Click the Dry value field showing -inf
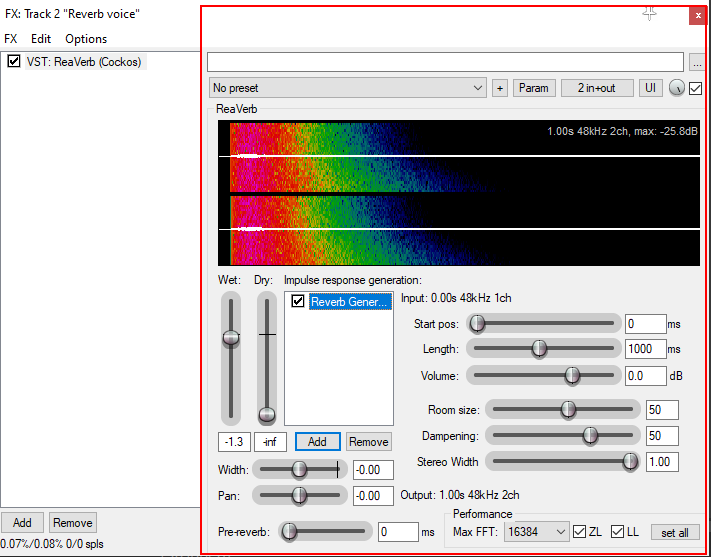Image resolution: width=711 pixels, height=557 pixels. [270, 442]
